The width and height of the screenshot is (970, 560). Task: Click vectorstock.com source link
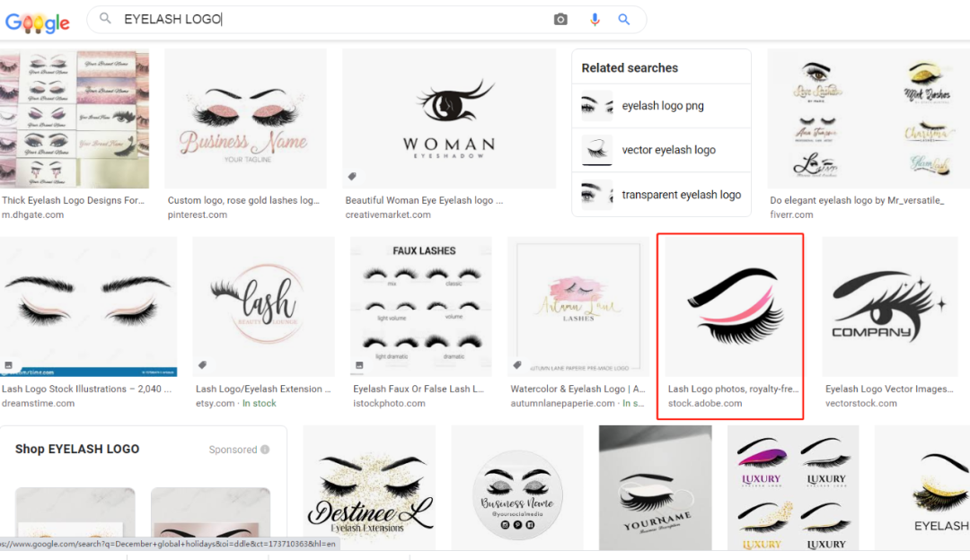(860, 403)
